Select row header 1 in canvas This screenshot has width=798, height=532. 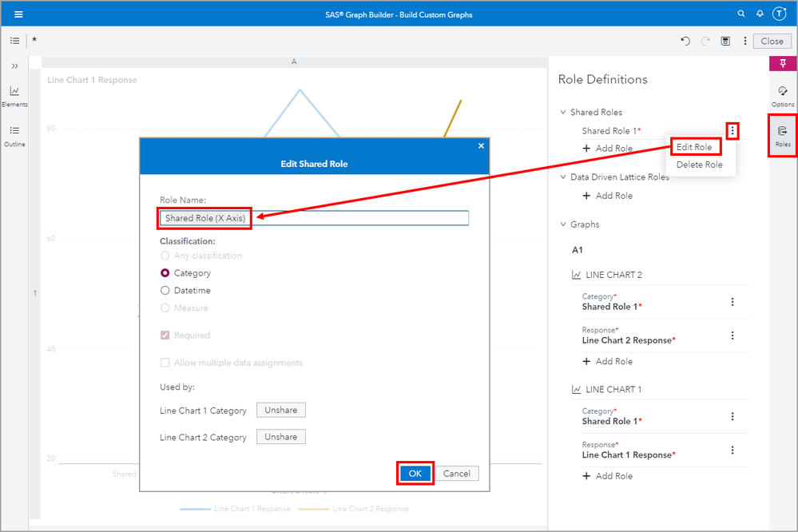point(34,293)
